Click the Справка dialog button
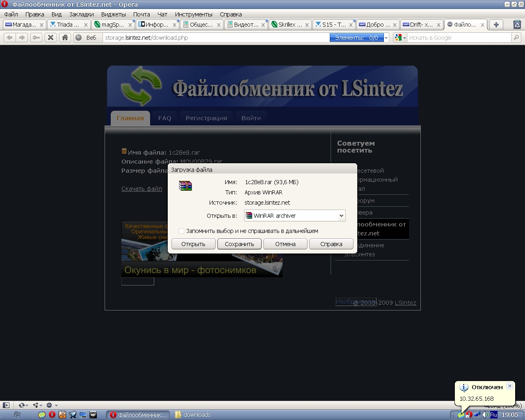525x420 pixels. click(x=331, y=244)
